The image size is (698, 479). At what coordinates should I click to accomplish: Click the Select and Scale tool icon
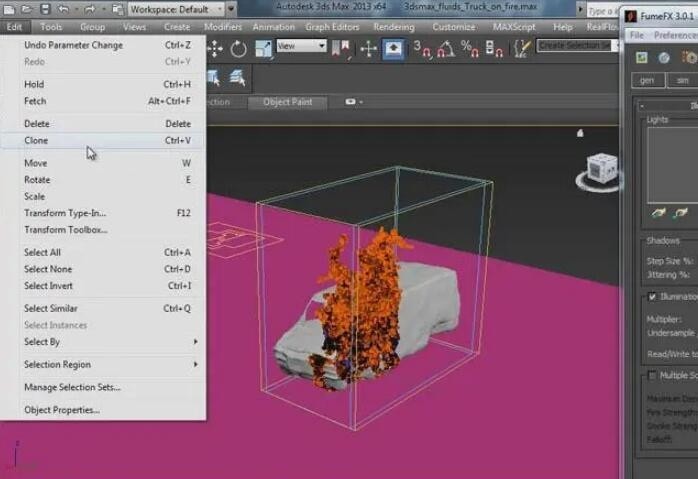[263, 47]
